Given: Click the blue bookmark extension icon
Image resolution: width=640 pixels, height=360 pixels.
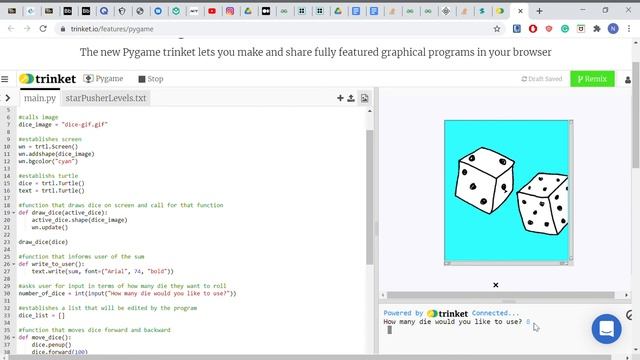Looking at the screenshot, I should coord(517,29).
